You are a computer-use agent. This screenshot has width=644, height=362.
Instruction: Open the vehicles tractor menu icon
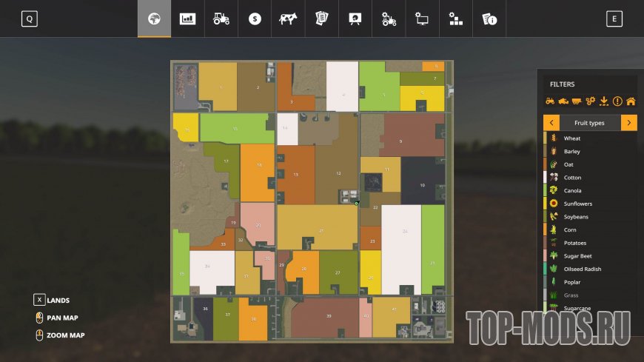coord(221,19)
